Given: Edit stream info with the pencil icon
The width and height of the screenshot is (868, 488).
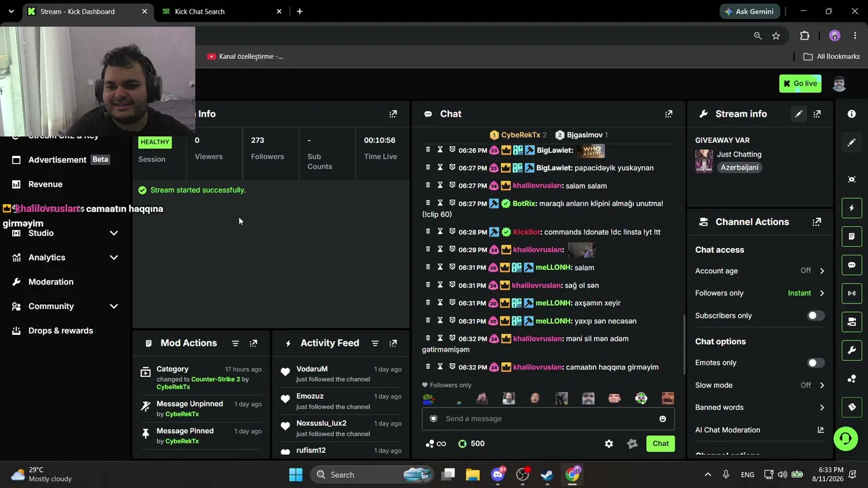Looking at the screenshot, I should pyautogui.click(x=799, y=114).
